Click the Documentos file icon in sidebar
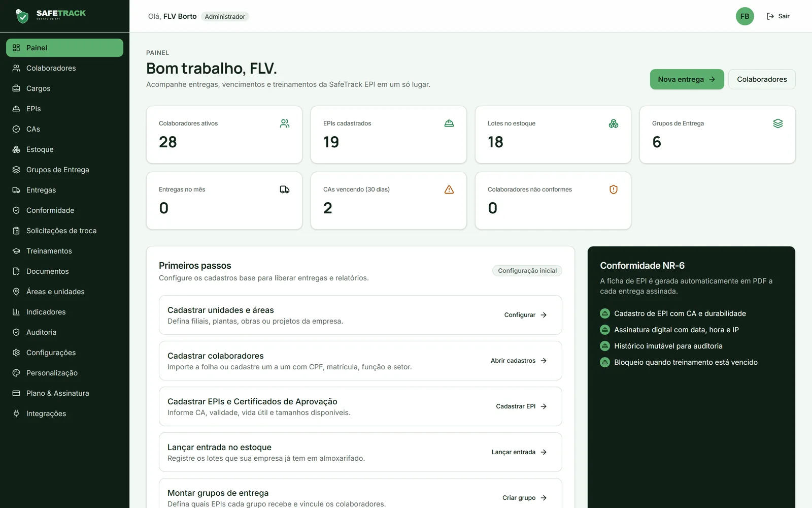Screen dimensions: 812x508 (16, 271)
